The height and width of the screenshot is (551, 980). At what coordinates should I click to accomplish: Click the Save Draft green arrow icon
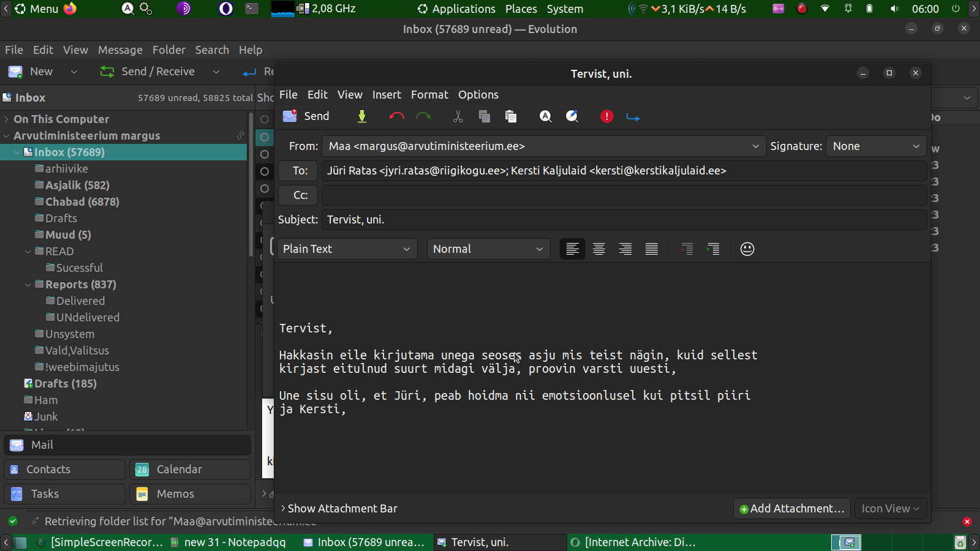pos(362,116)
